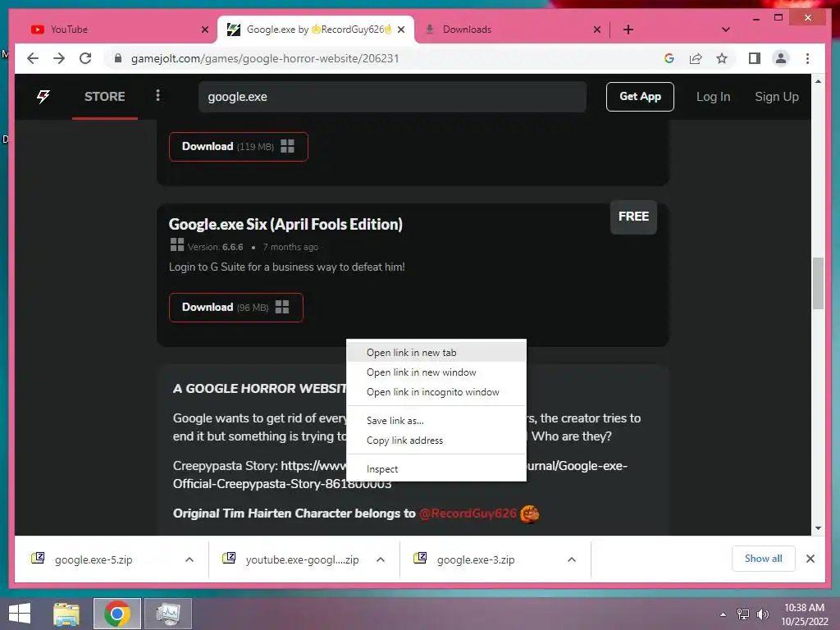The height and width of the screenshot is (630, 840).
Task: Reload the Game Jolt page
Action: click(85, 58)
